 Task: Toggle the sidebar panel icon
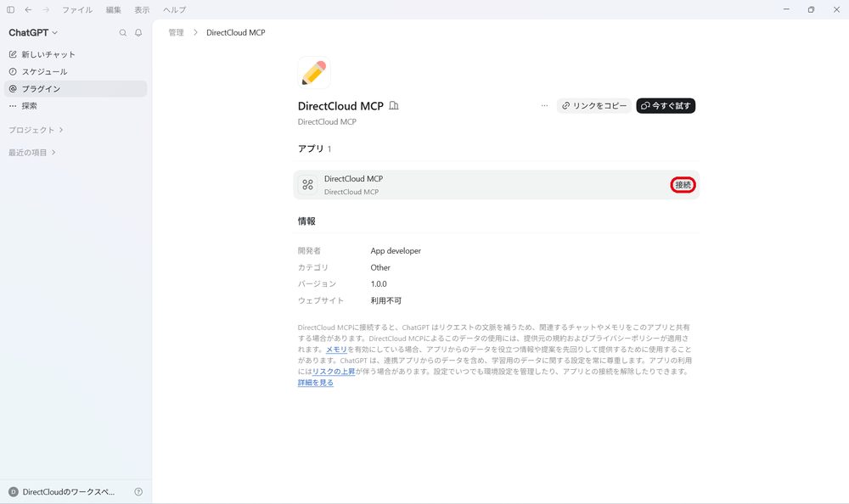(10, 9)
